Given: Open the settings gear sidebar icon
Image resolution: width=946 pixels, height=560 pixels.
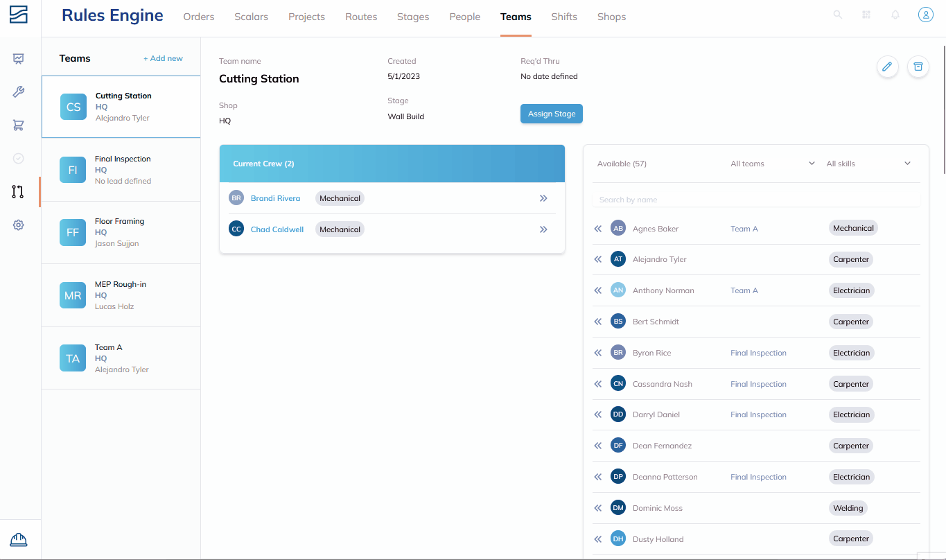Looking at the screenshot, I should point(19,225).
